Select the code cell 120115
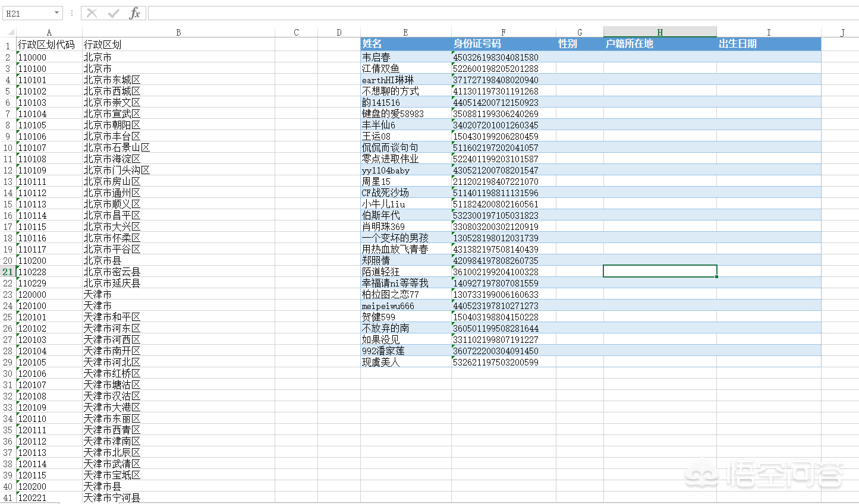Image resolution: width=859 pixels, height=504 pixels. [49, 475]
